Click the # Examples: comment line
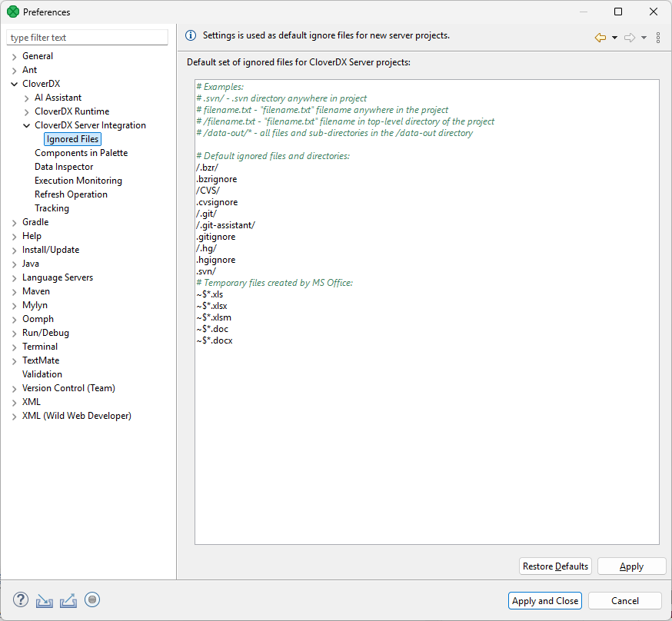The image size is (672, 621). coord(220,87)
